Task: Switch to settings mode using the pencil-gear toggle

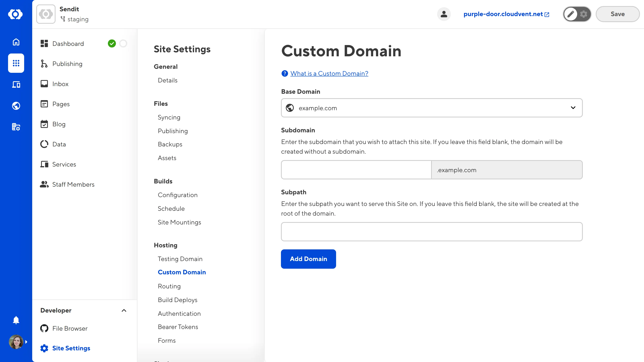Action: click(x=583, y=14)
